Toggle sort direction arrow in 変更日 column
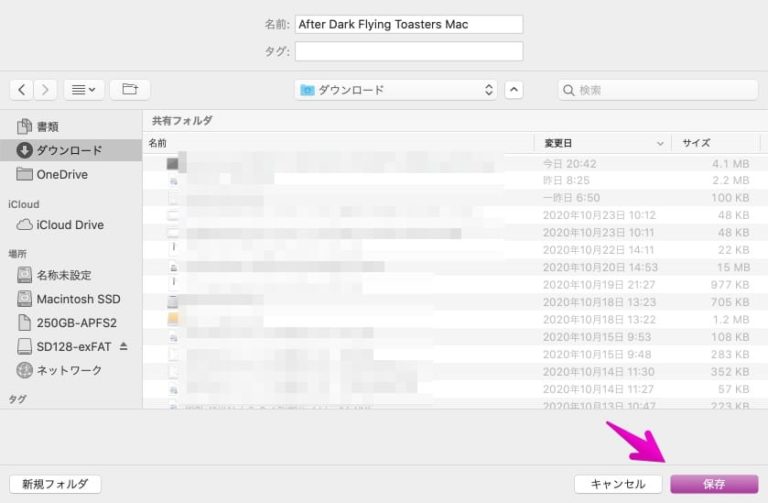Image resolution: width=768 pixels, height=503 pixels. 660,144
